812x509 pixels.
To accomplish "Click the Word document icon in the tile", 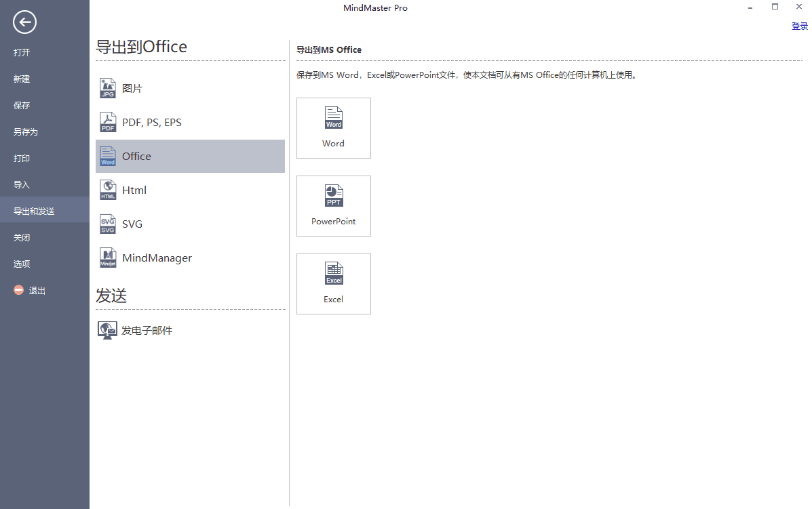I will [334, 117].
